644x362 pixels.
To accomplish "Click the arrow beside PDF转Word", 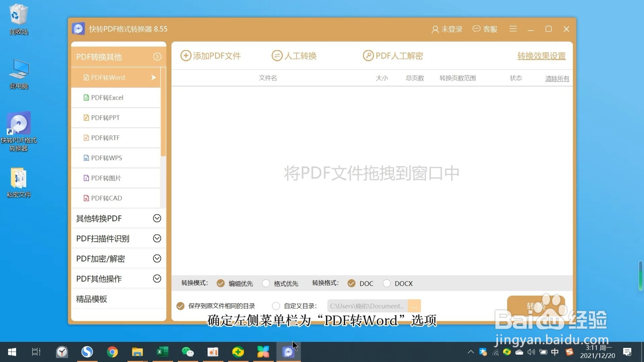I will point(153,78).
